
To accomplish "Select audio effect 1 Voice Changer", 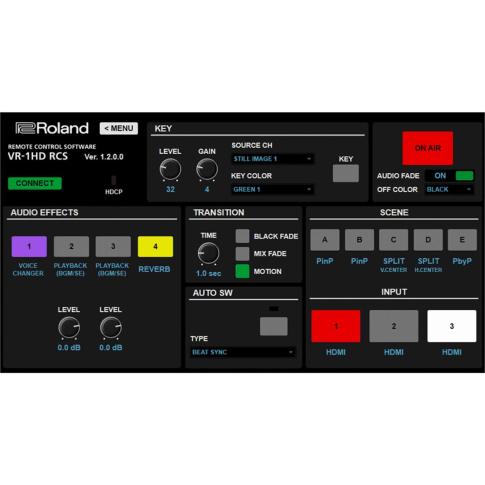I will point(29,246).
